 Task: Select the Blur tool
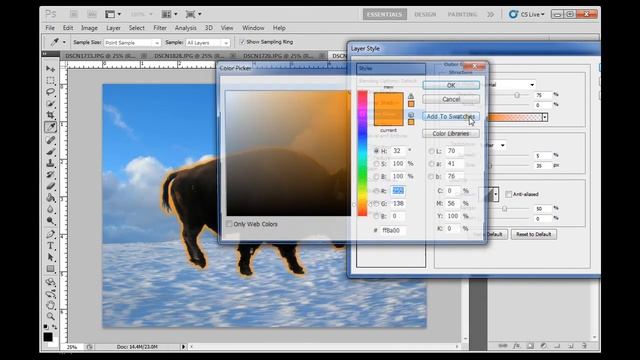click(51, 210)
